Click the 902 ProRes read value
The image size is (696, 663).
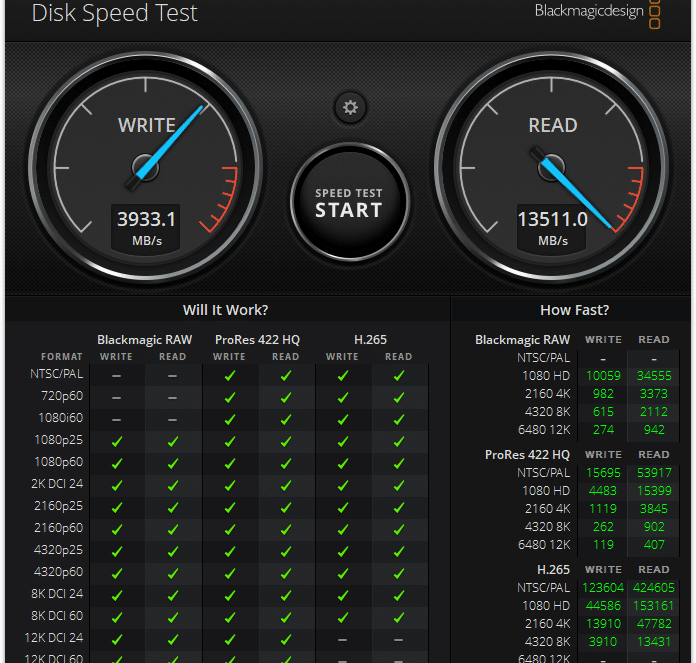pyautogui.click(x=654, y=527)
